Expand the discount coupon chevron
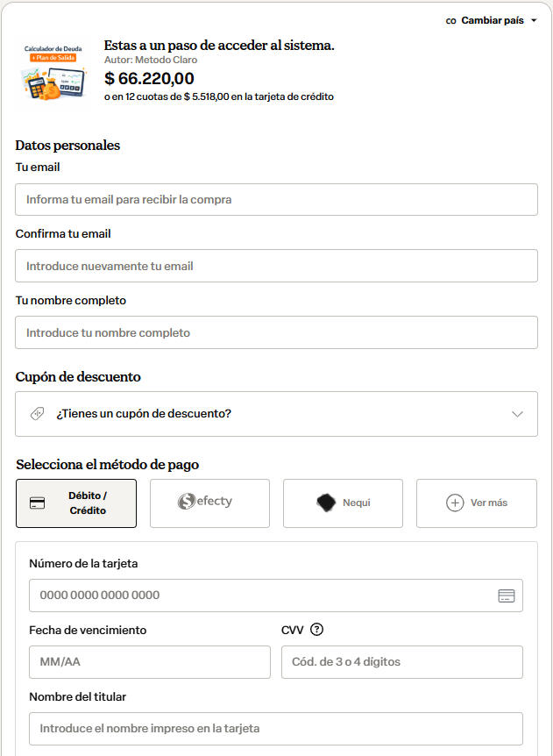Viewport: 553px width, 756px height. pos(517,414)
